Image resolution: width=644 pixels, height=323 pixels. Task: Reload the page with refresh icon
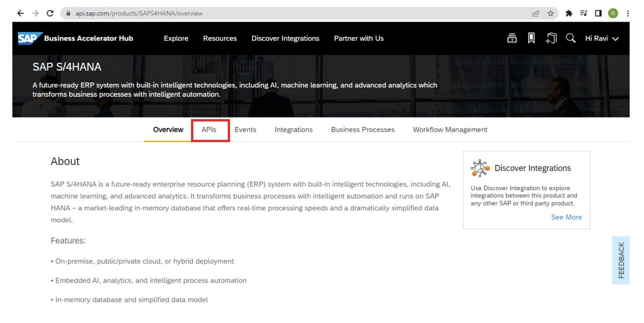pos(50,14)
